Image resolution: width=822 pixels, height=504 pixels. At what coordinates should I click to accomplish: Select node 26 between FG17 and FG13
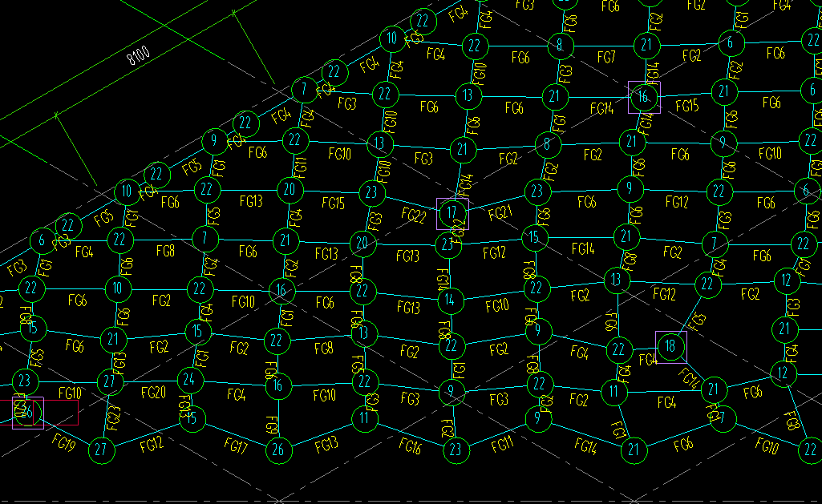278,450
